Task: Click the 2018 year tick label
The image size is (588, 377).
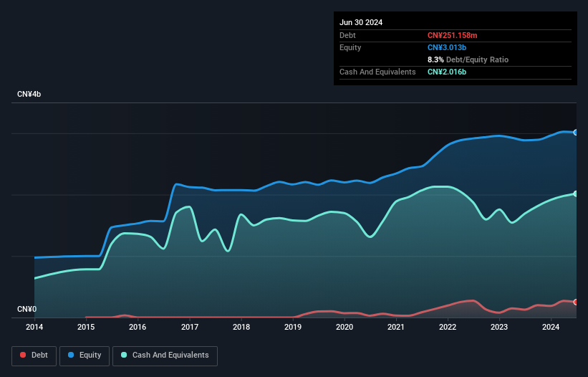Action: (241, 328)
